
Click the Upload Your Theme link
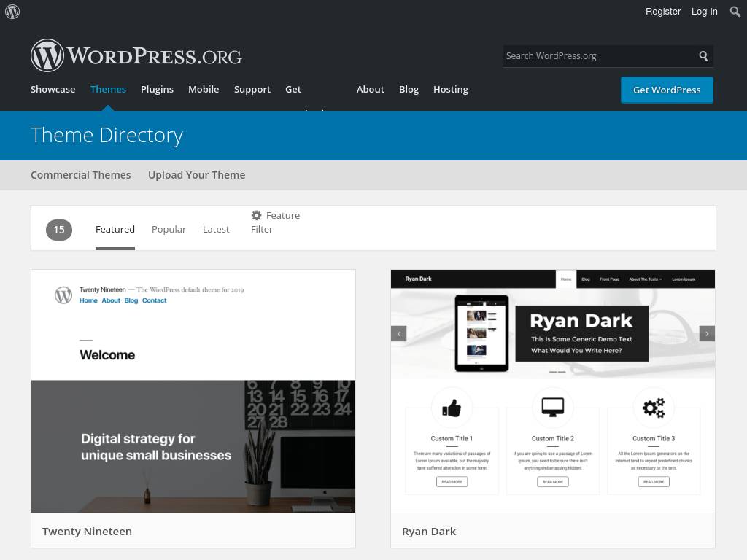tap(196, 175)
